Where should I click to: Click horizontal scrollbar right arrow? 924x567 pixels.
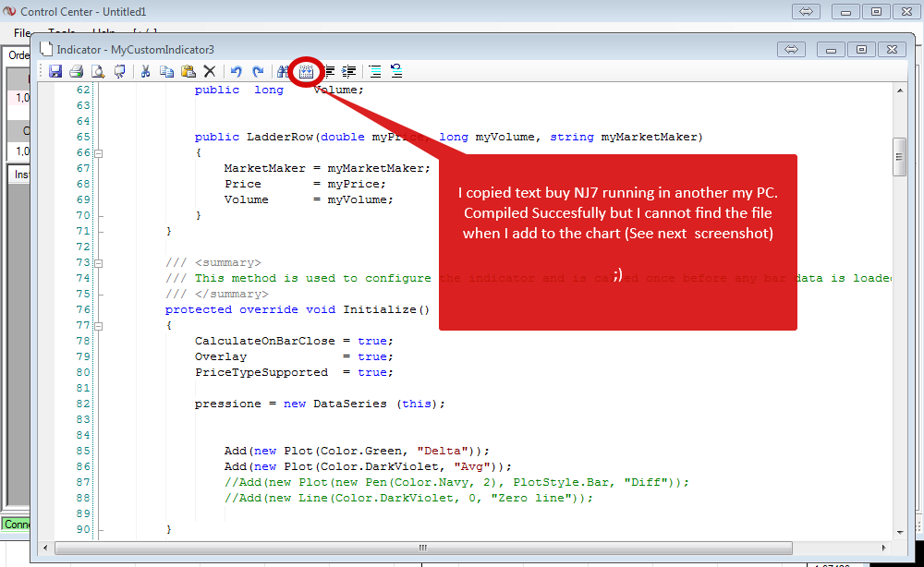point(883,548)
